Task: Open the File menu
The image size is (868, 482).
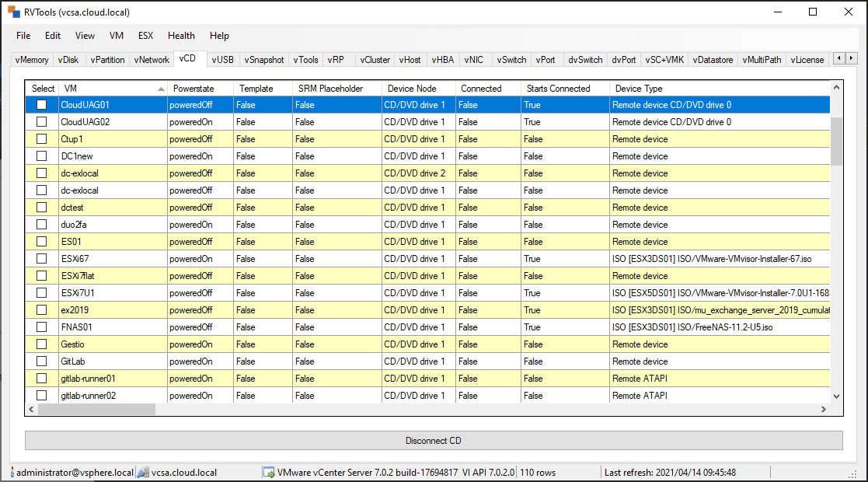Action: point(23,36)
